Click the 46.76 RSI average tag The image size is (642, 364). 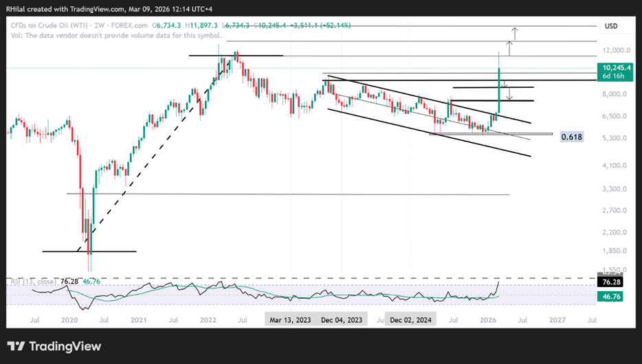click(612, 296)
